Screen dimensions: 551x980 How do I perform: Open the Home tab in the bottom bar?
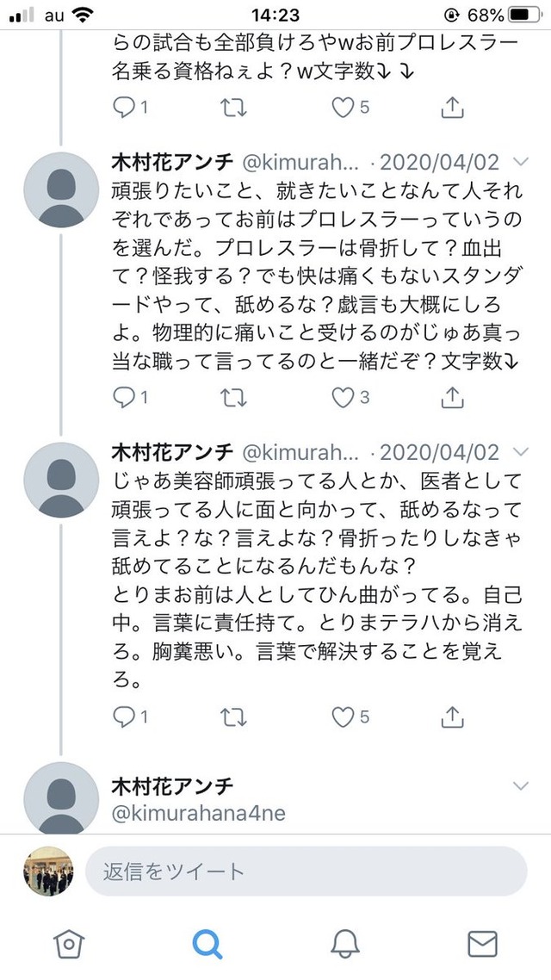[x=69, y=944]
